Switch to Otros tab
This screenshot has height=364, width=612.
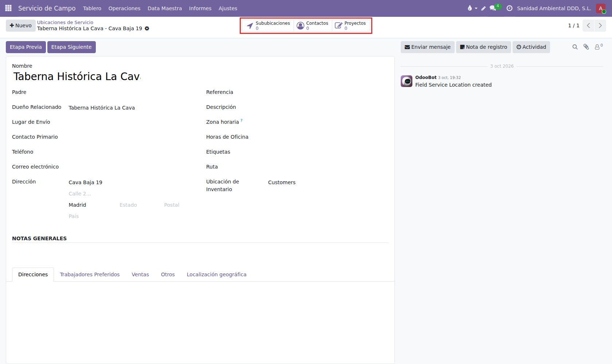click(x=168, y=274)
